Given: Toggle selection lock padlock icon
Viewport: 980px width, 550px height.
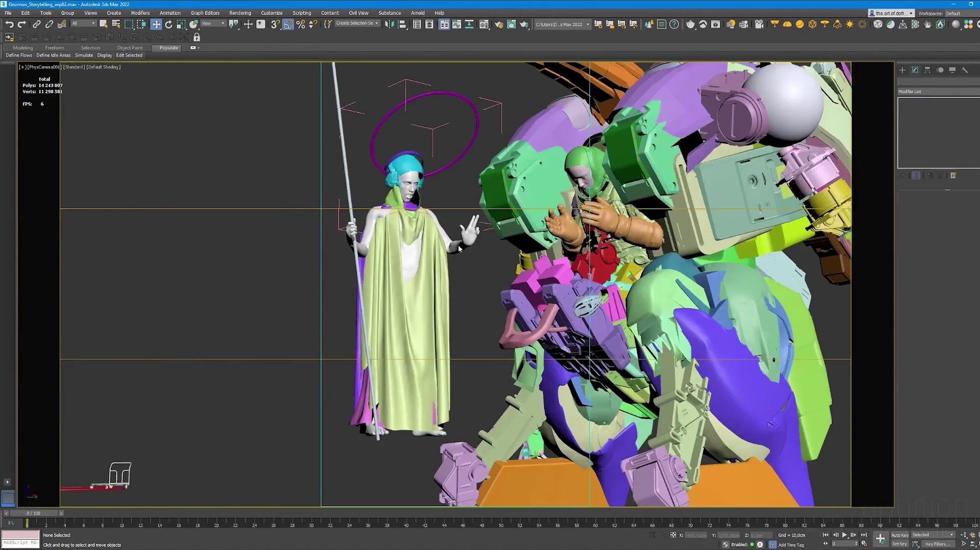Looking at the screenshot, I should point(197,37).
